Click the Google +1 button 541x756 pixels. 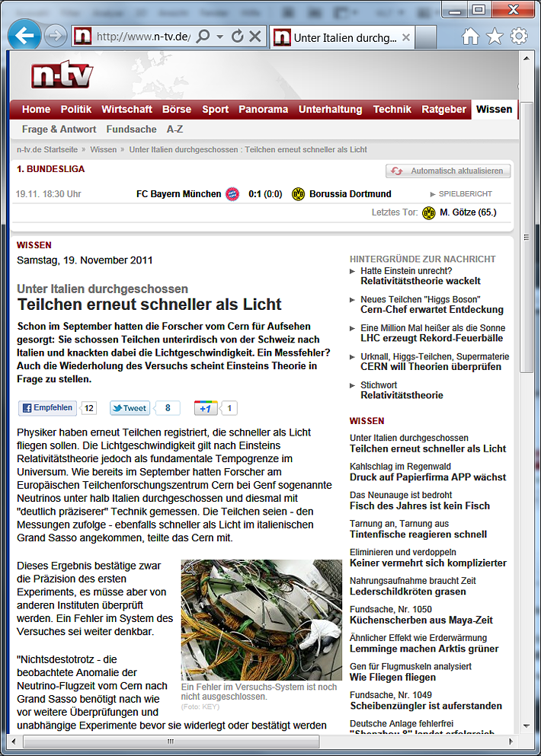point(206,408)
